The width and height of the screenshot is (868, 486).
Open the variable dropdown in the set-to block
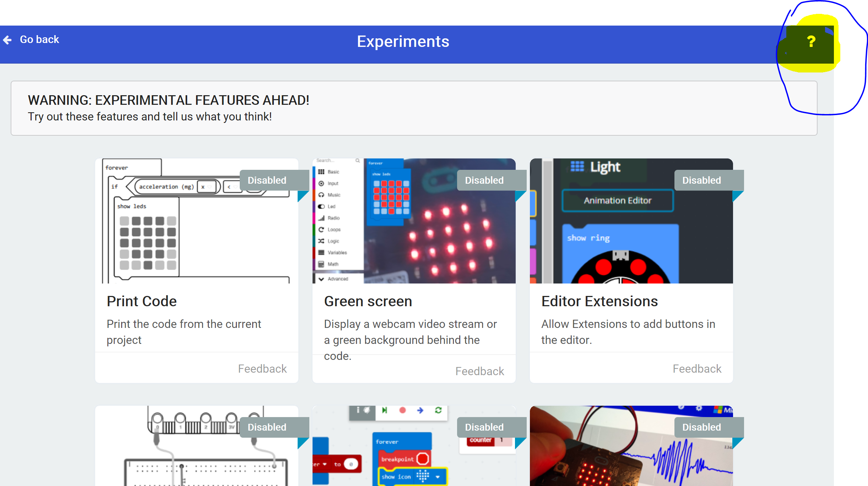click(x=325, y=465)
